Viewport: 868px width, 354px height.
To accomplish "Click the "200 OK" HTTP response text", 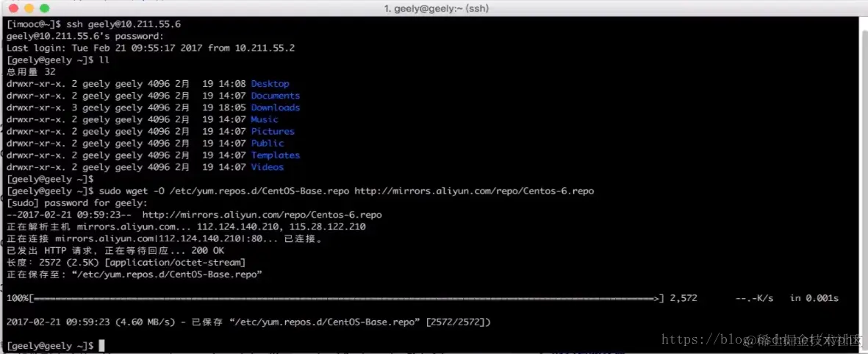I will [x=207, y=250].
